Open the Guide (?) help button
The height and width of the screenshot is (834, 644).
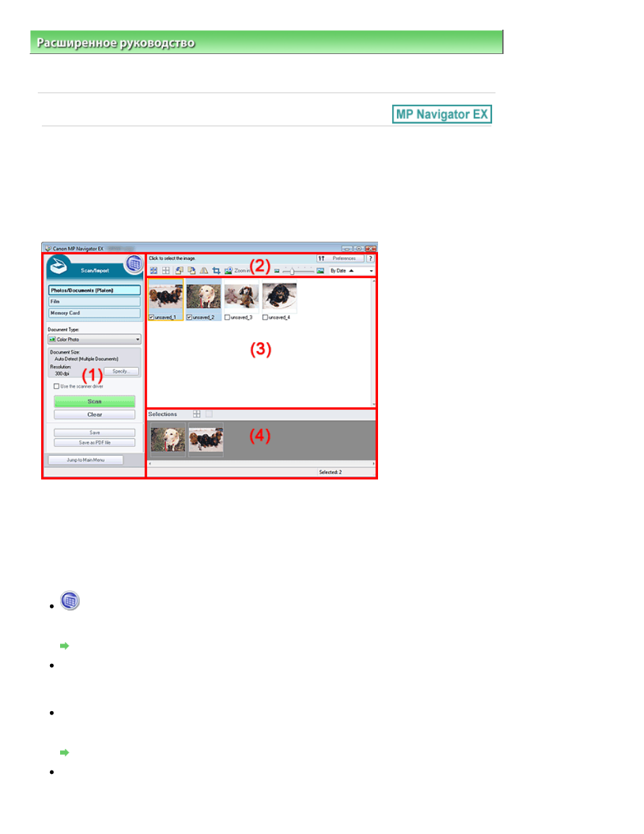click(x=370, y=258)
